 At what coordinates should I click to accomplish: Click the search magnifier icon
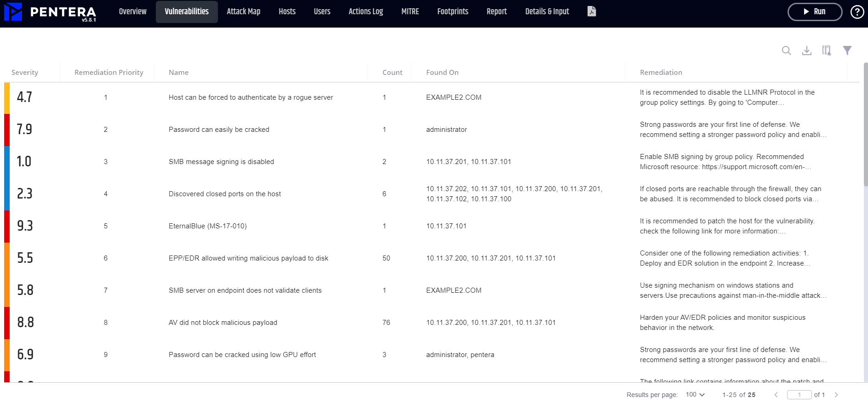coord(786,51)
